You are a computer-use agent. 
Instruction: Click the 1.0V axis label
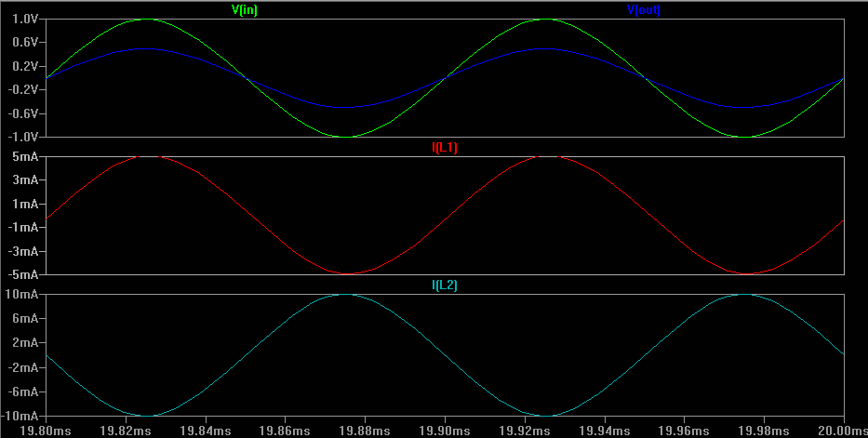tap(25, 19)
